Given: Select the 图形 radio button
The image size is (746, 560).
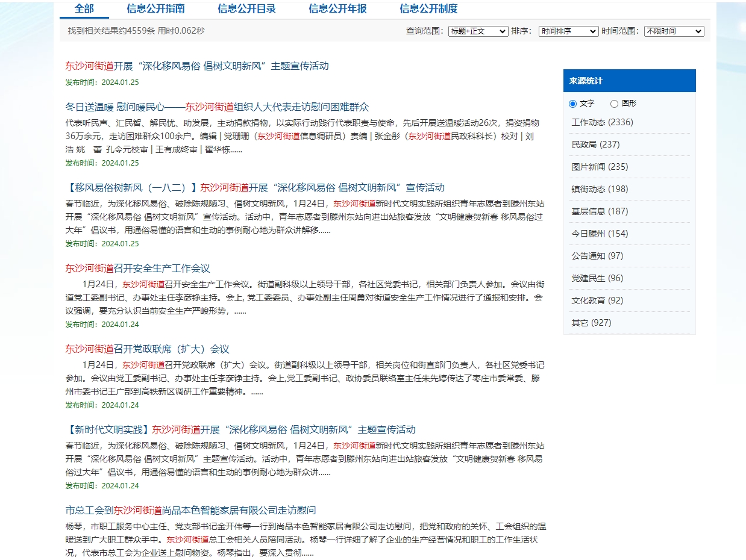Looking at the screenshot, I should pos(614,104).
